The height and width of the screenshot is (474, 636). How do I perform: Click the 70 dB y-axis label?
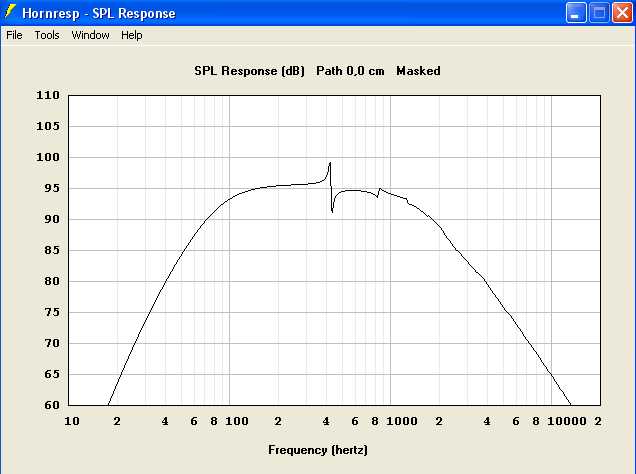point(52,343)
